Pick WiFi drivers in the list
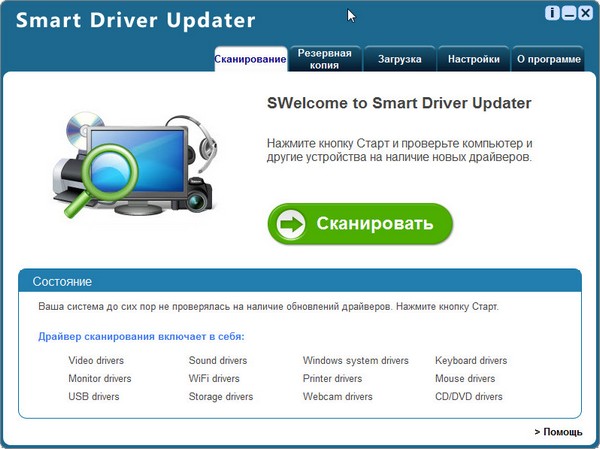 [x=214, y=379]
